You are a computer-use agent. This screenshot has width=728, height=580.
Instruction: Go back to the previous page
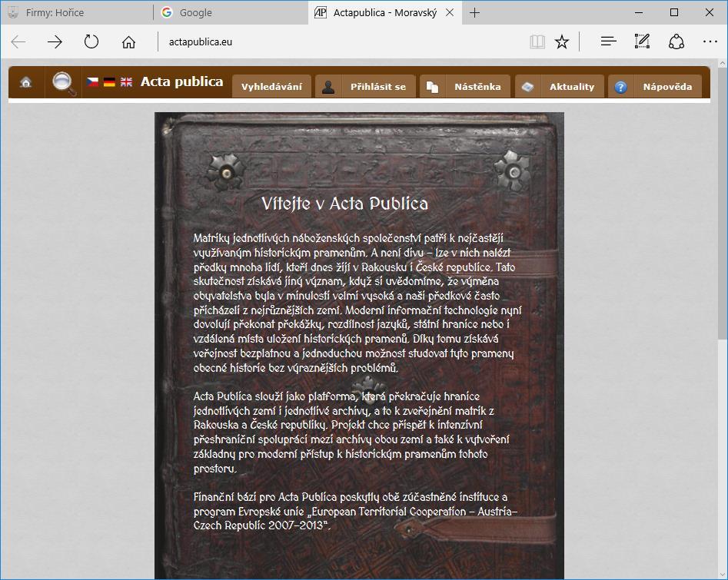(18, 41)
